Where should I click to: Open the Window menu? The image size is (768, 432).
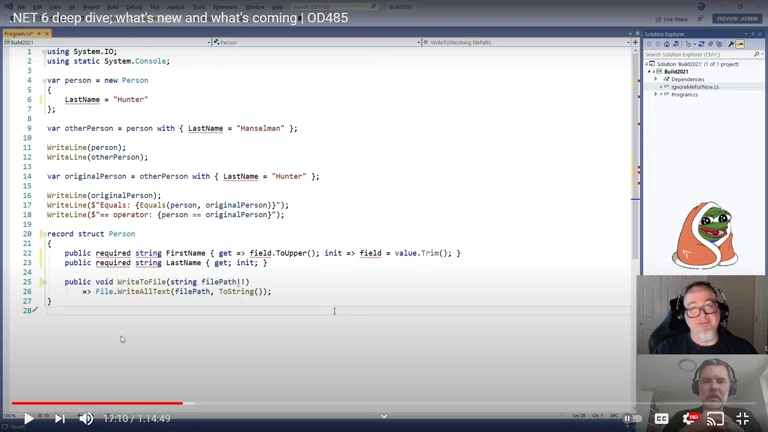[254, 7]
